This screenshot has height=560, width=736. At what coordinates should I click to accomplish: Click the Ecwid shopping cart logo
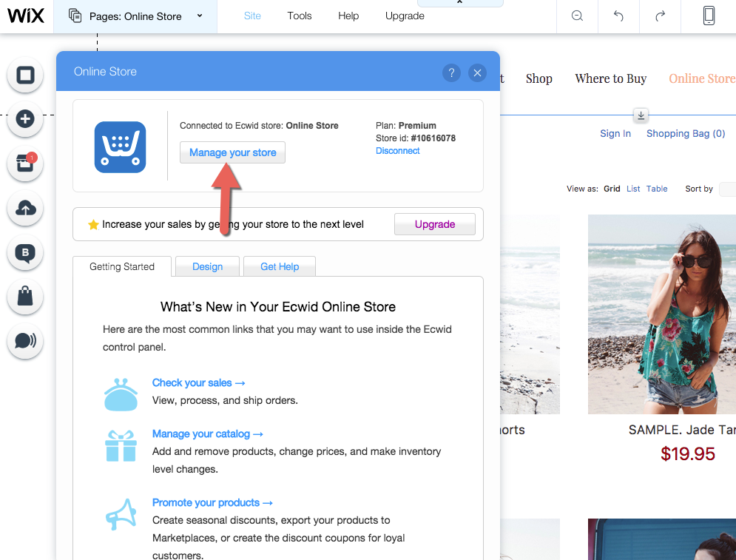pyautogui.click(x=120, y=147)
